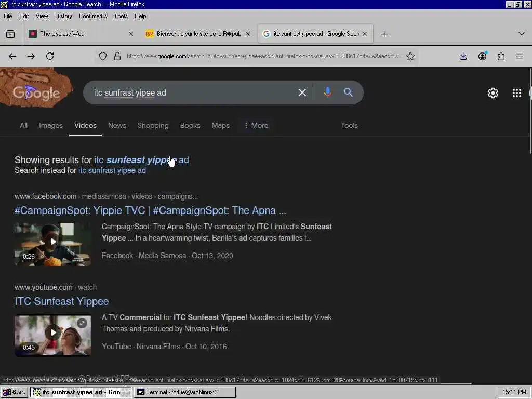Clear the Google search box text
Image resolution: width=532 pixels, height=399 pixels.
(302, 92)
